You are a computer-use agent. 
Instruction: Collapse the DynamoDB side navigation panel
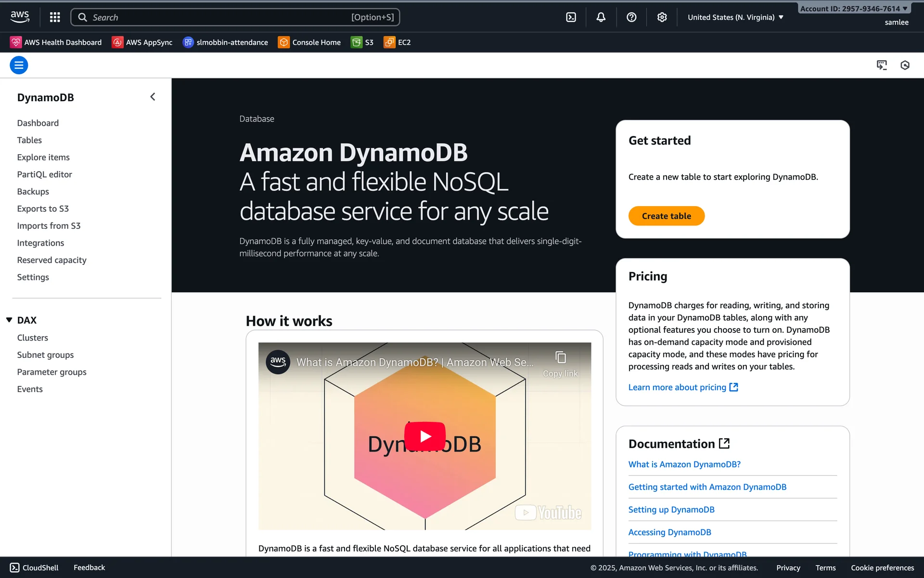[153, 97]
